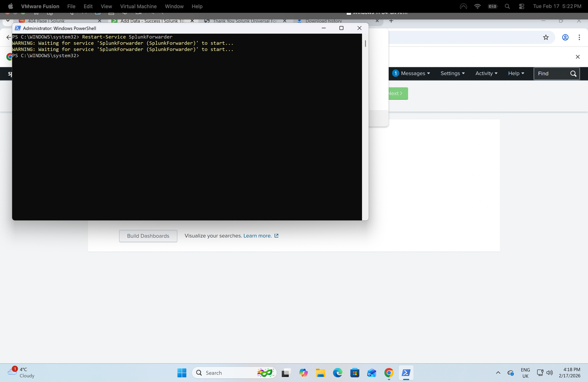Click the green Next button

point(398,93)
